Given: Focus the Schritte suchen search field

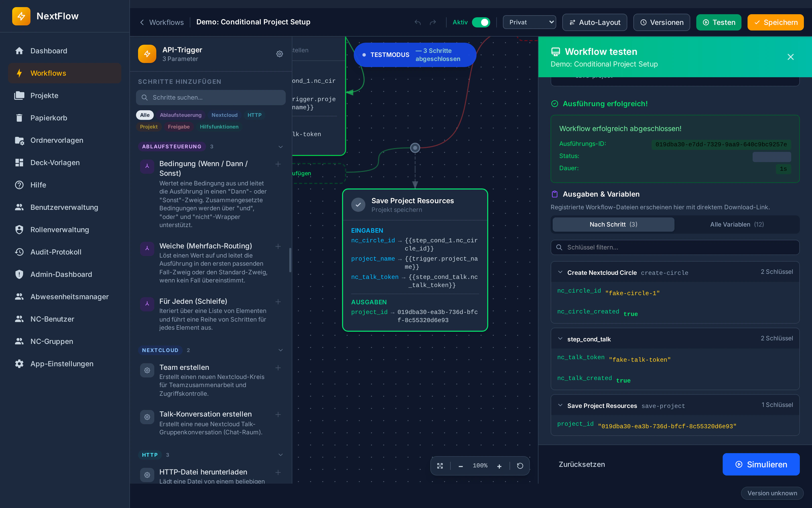Looking at the screenshot, I should pyautogui.click(x=211, y=98).
